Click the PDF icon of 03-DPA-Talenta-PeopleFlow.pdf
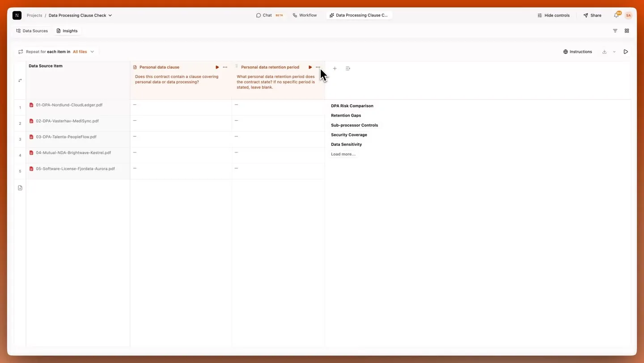The image size is (644, 363). (x=31, y=137)
